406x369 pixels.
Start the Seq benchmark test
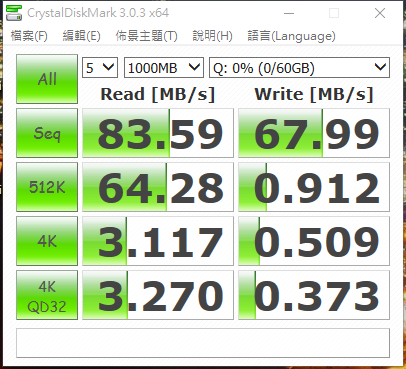click(47, 133)
